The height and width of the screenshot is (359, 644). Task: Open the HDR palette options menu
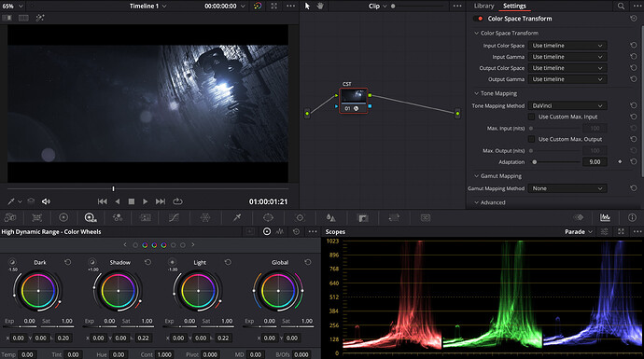(x=313, y=232)
